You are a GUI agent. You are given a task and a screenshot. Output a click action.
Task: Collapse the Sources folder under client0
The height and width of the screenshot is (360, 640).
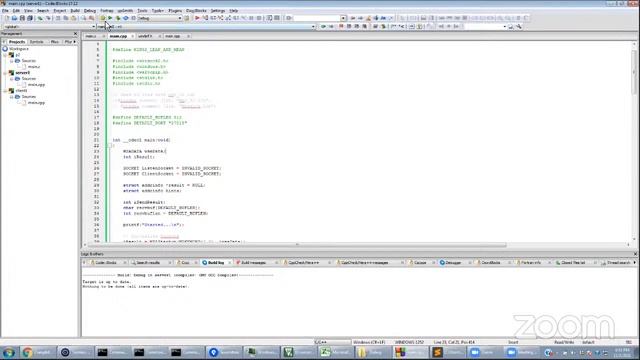coord(11,97)
